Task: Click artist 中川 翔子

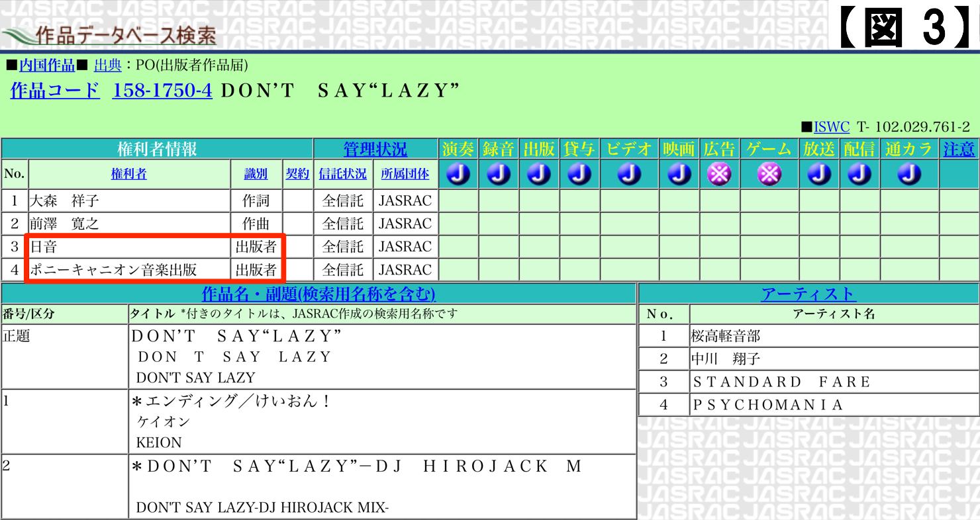Action: click(726, 359)
